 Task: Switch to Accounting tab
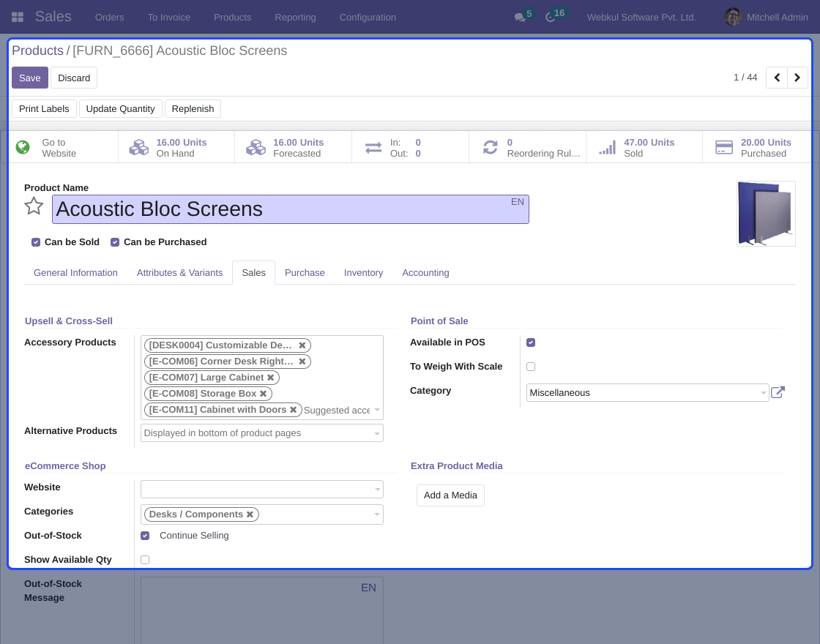tap(425, 273)
